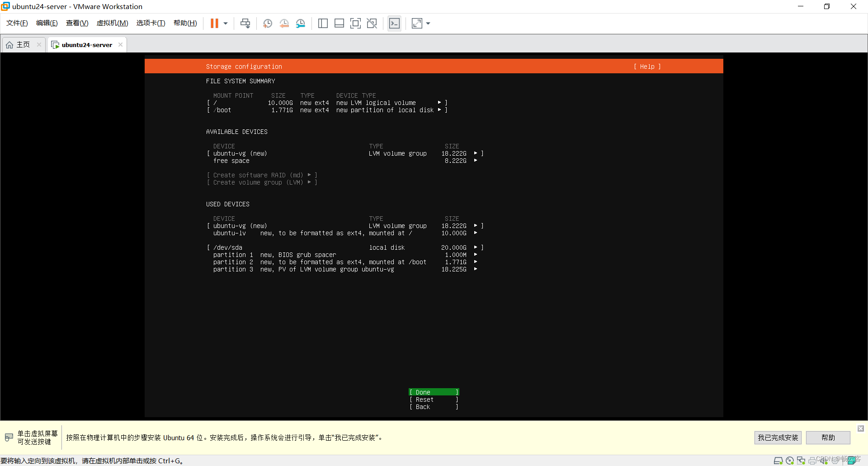This screenshot has width=868, height=466.
Task: Enter full screen mode
Action: [355, 23]
